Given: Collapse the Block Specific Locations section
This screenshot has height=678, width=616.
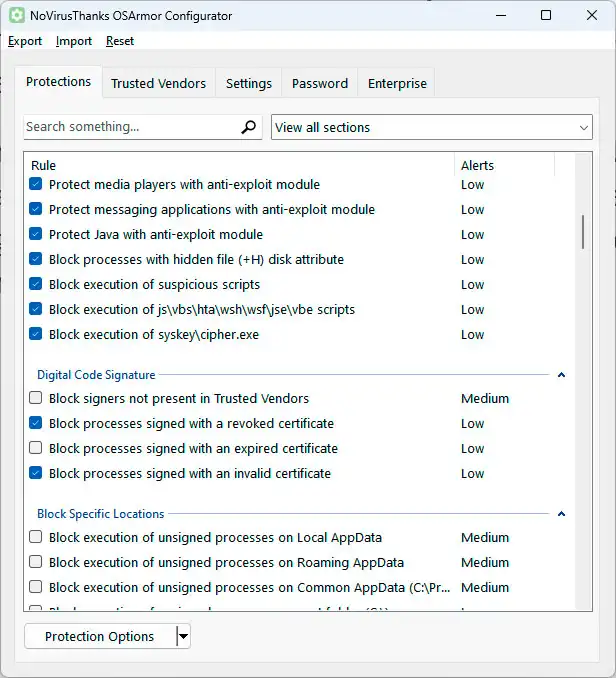Looking at the screenshot, I should (561, 514).
